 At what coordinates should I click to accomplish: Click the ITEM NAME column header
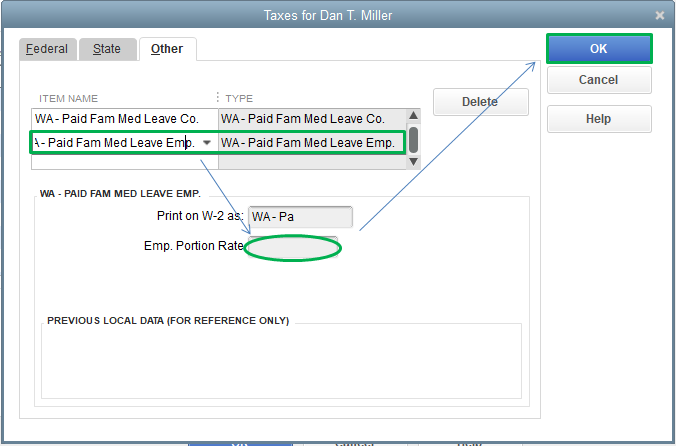pos(69,99)
